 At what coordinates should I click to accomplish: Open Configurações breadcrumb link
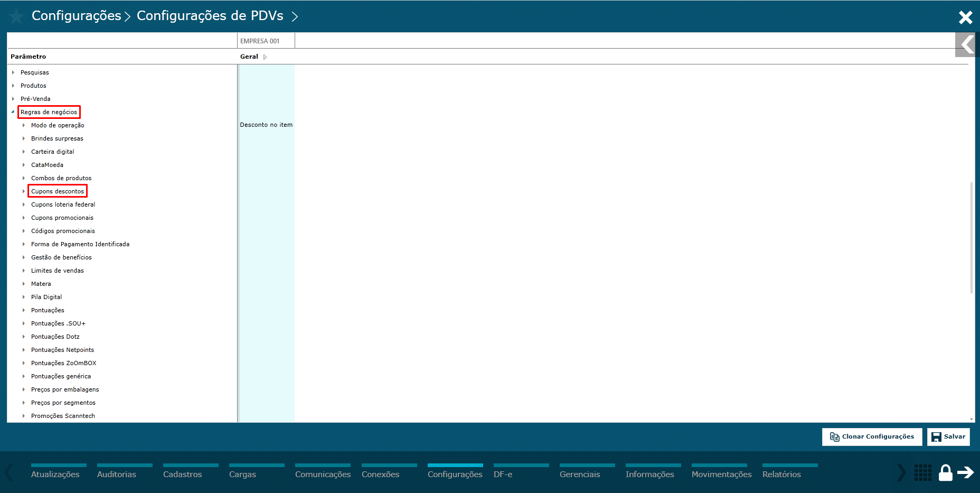pos(77,16)
